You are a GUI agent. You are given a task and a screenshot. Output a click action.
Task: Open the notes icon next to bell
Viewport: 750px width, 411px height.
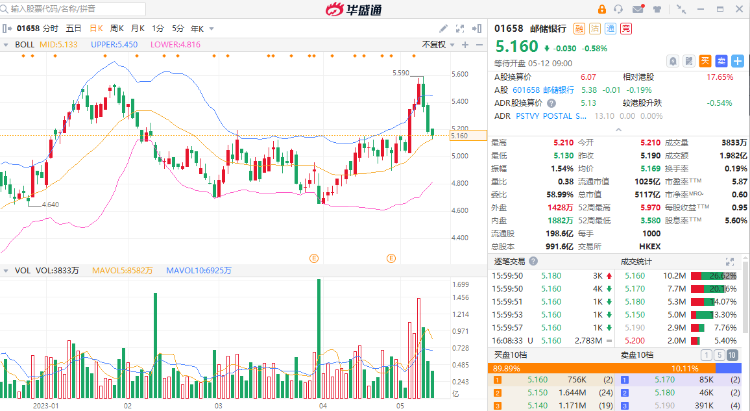coord(689,61)
